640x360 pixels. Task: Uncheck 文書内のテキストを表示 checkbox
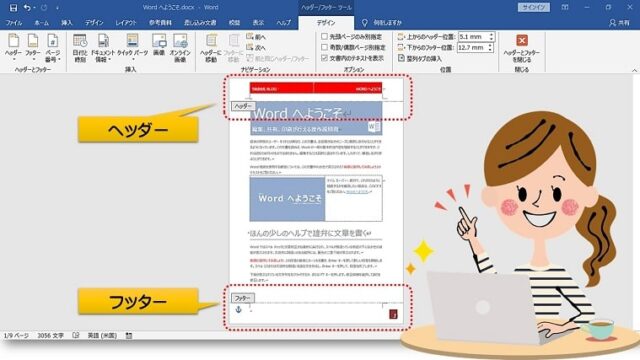click(x=324, y=58)
